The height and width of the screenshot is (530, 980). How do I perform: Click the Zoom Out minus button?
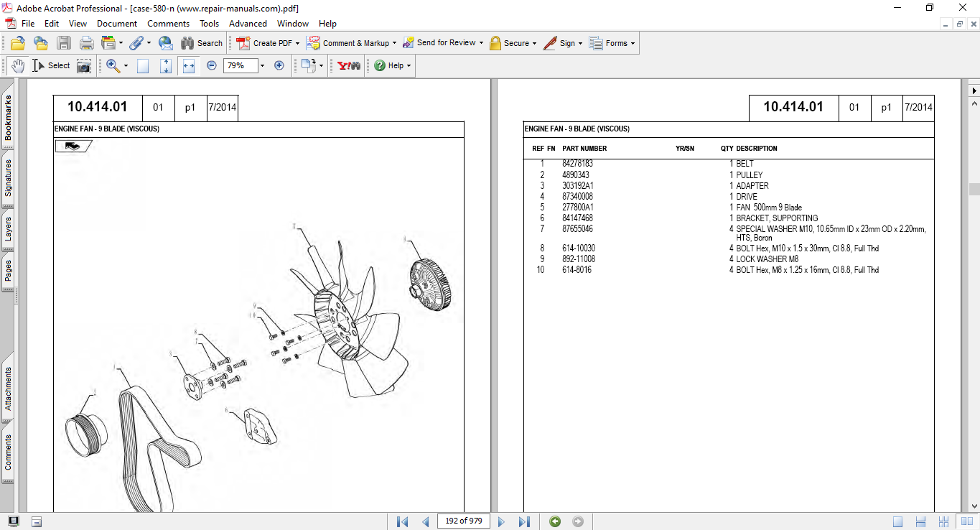coord(211,65)
